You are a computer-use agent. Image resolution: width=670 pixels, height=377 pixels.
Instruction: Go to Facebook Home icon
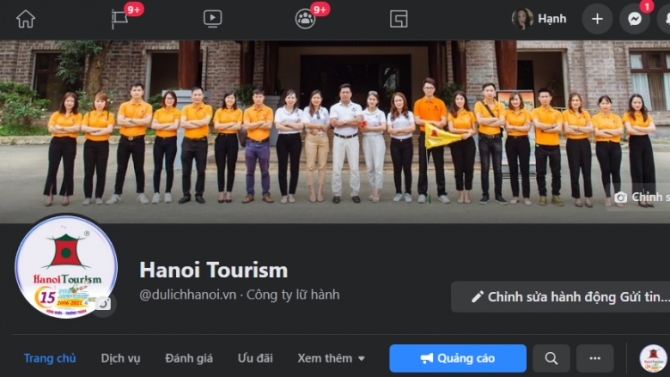pyautogui.click(x=26, y=19)
